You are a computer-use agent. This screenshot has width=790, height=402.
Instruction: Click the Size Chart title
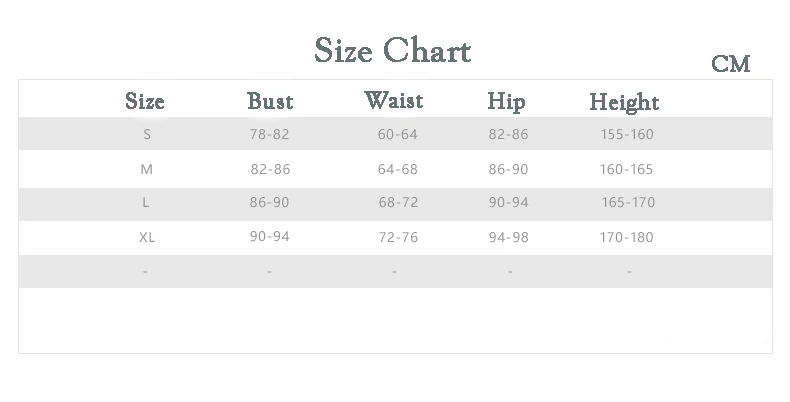click(x=392, y=50)
